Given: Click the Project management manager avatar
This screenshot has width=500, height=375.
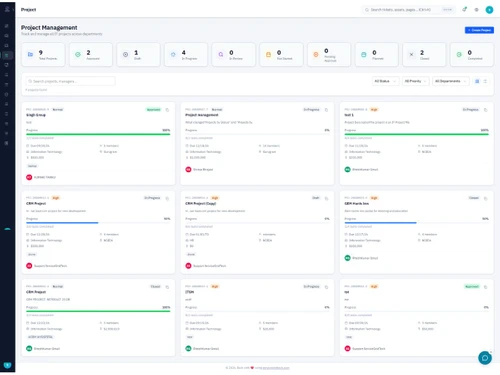Looking at the screenshot, I should [188, 169].
